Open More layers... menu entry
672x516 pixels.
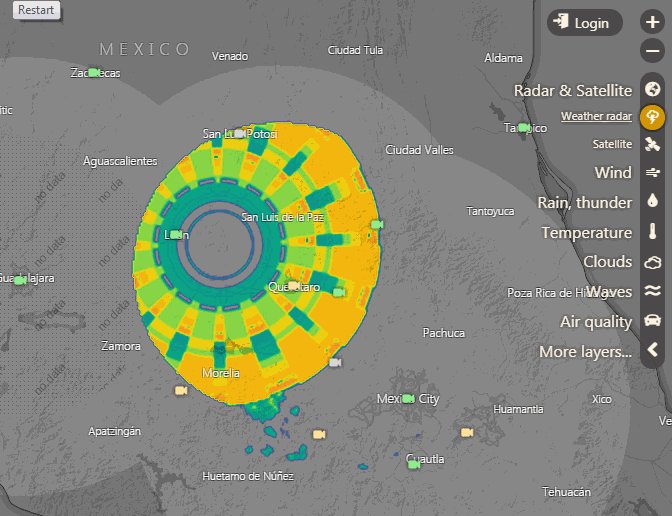pyautogui.click(x=585, y=352)
